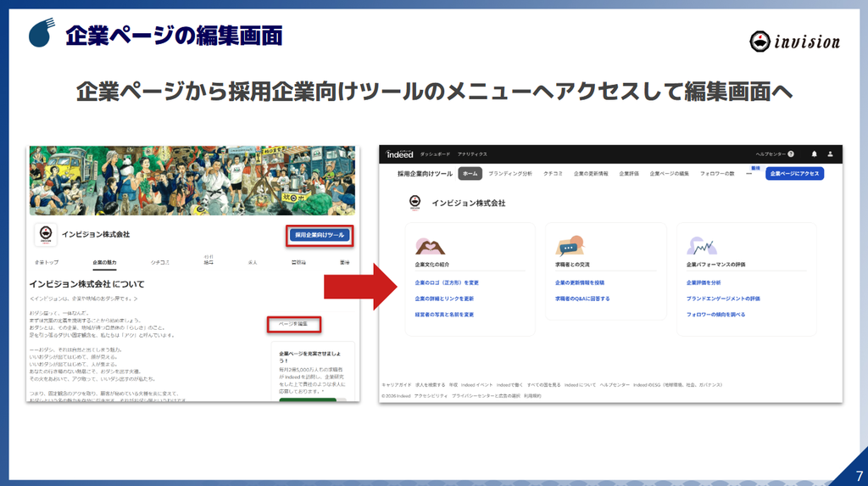This screenshot has width=868, height=486.
Task: Click the company logo thumbnail on the left company page
Action: click(46, 234)
